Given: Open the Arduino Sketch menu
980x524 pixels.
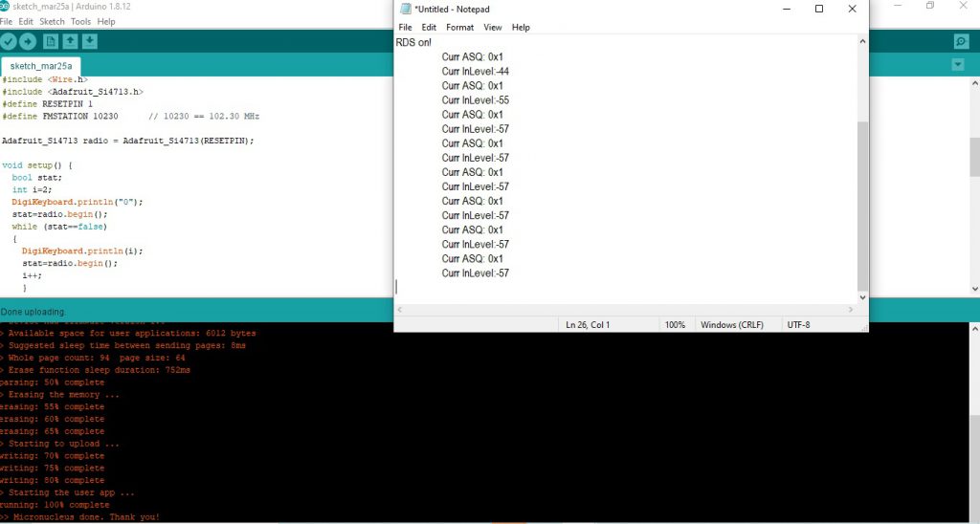Looking at the screenshot, I should 52,21.
